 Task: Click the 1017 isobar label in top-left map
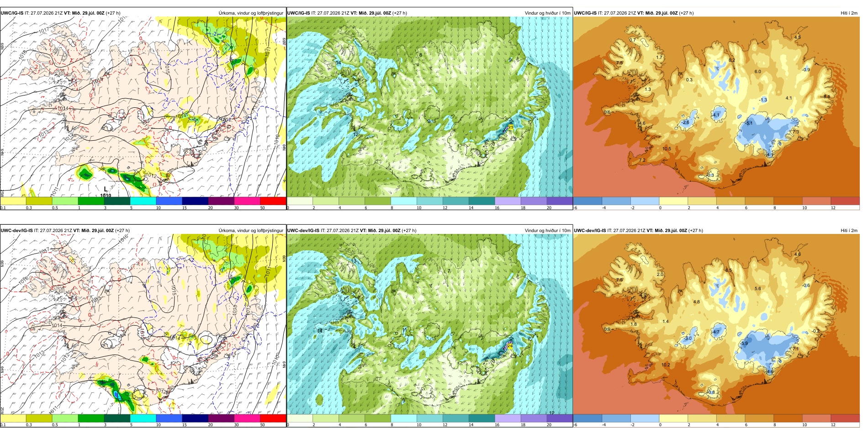(44, 31)
